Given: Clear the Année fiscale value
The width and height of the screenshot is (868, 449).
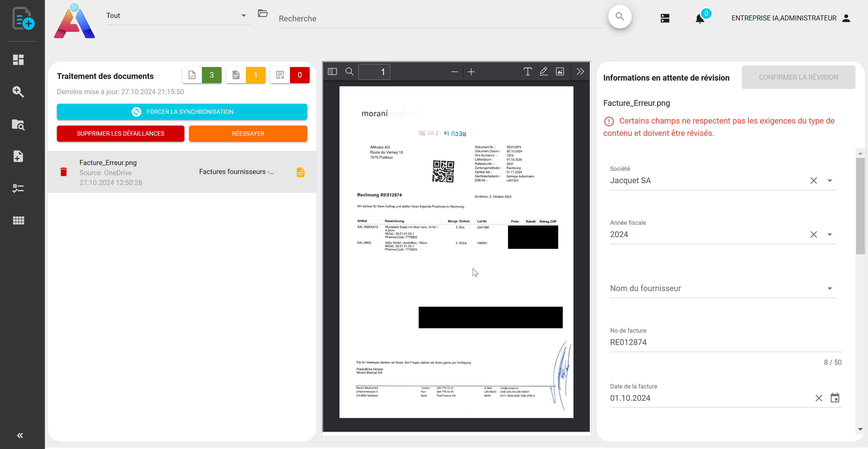Looking at the screenshot, I should (813, 235).
